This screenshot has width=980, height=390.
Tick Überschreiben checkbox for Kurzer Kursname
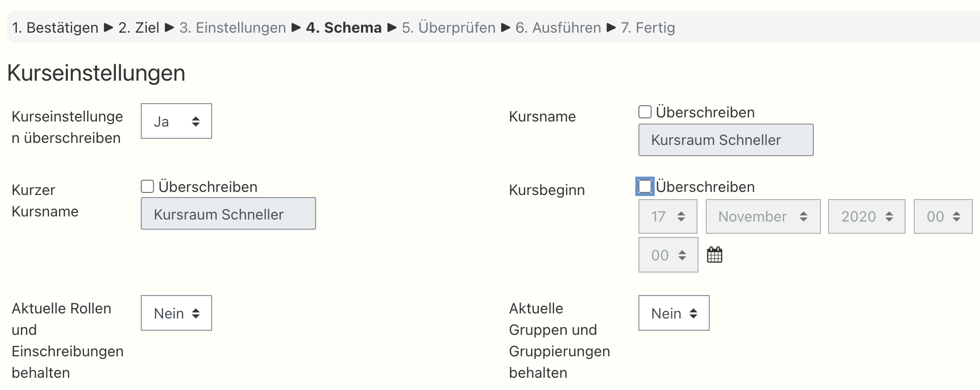point(147,187)
